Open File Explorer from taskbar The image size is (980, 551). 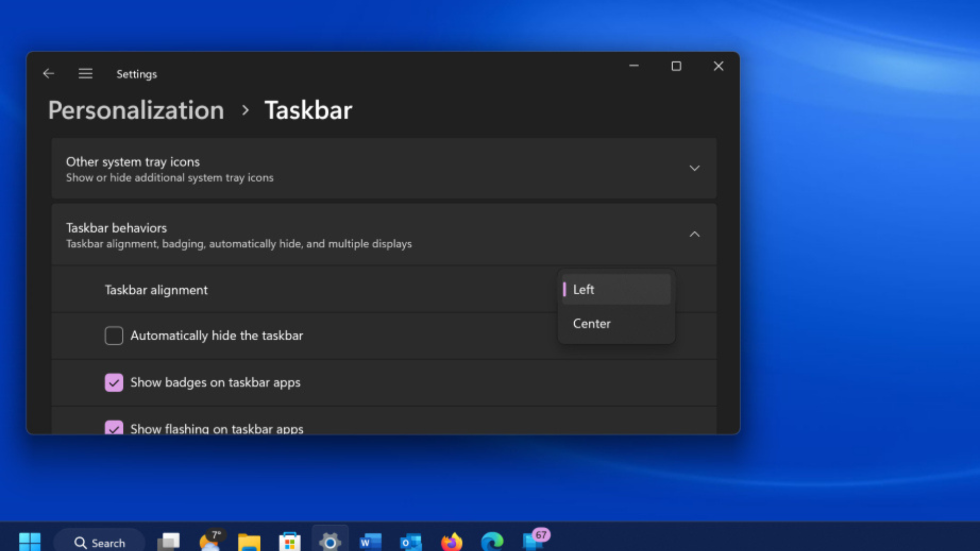click(249, 542)
